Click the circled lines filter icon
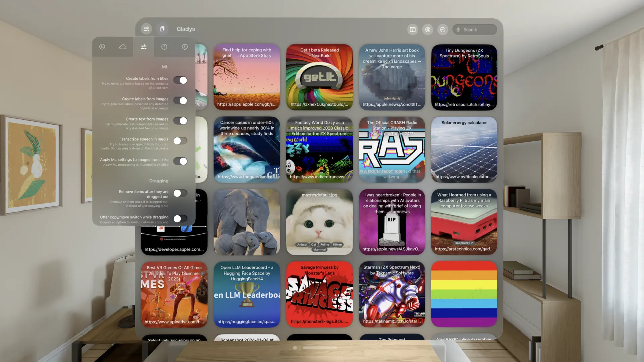This screenshot has height=362, width=644. pos(428,29)
